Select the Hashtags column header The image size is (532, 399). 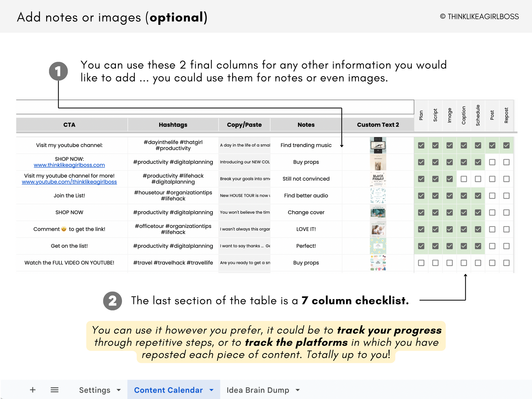pos(173,125)
